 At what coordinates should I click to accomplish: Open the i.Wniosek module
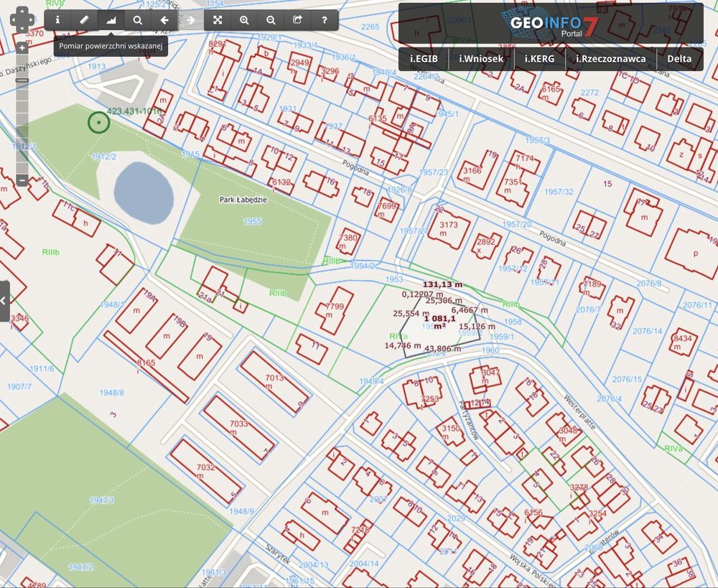(x=481, y=59)
